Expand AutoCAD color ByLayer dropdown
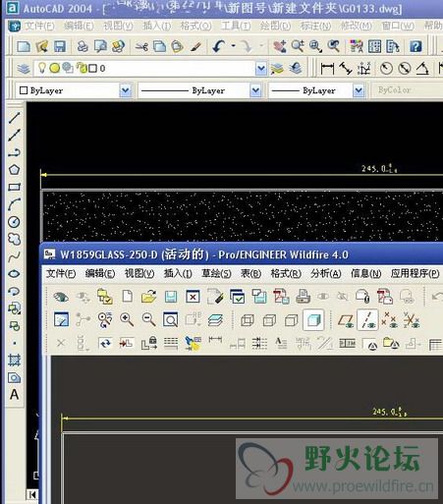This screenshot has width=443, height=504. coord(126,90)
